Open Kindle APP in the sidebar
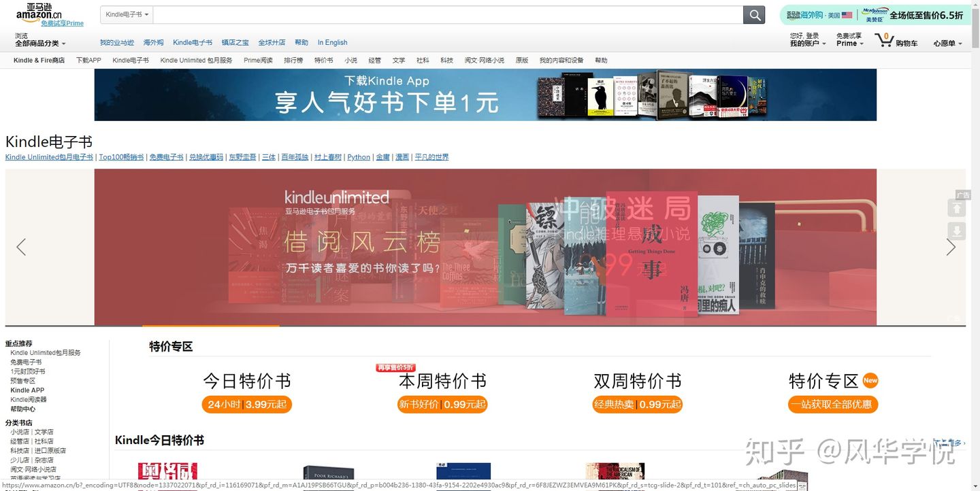 pyautogui.click(x=27, y=390)
